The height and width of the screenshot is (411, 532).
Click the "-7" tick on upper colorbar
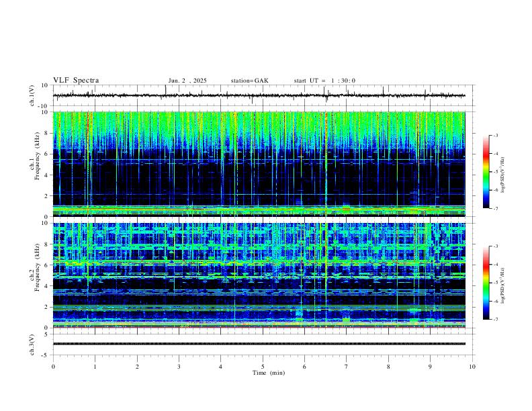point(496,209)
